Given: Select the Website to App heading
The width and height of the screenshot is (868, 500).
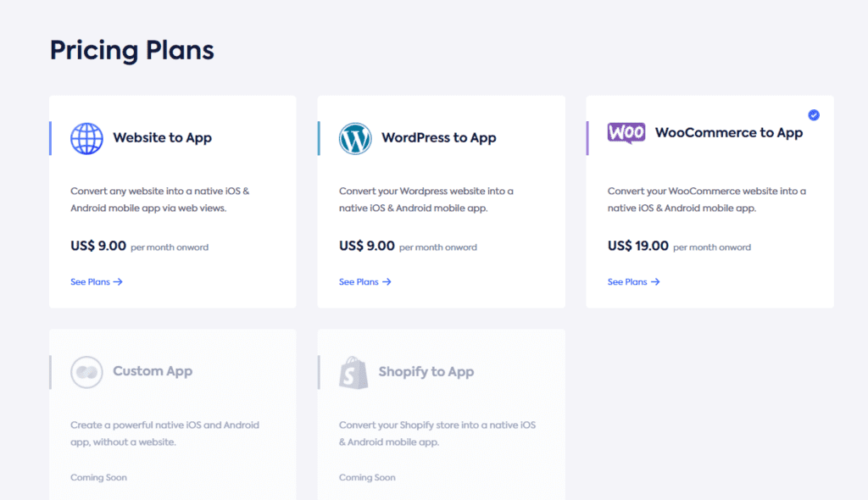Looking at the screenshot, I should point(162,138).
